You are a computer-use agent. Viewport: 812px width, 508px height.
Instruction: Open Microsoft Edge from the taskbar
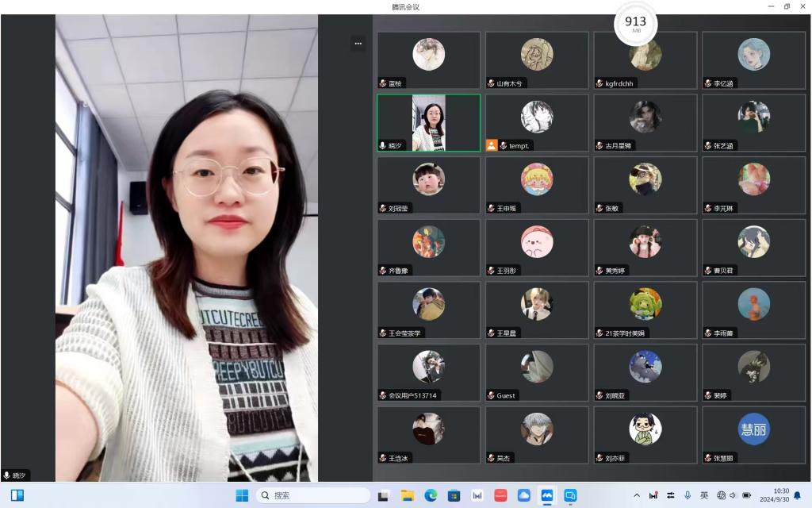pos(431,495)
